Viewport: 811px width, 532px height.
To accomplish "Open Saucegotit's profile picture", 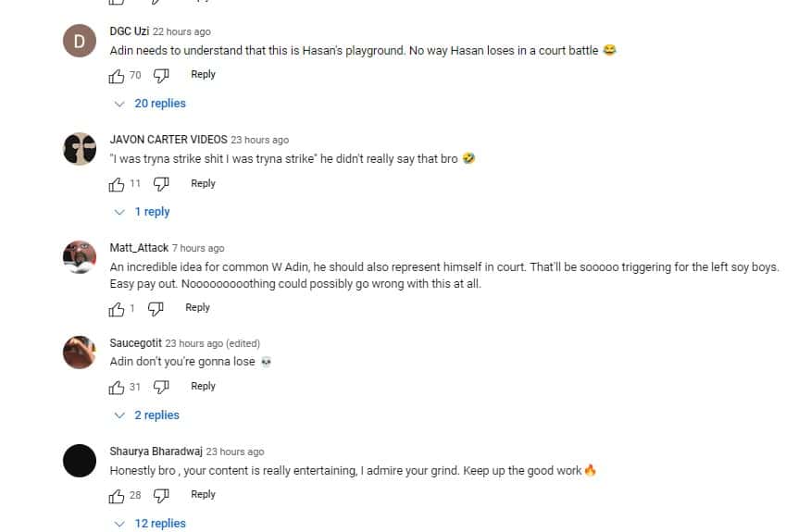I will coord(80,352).
